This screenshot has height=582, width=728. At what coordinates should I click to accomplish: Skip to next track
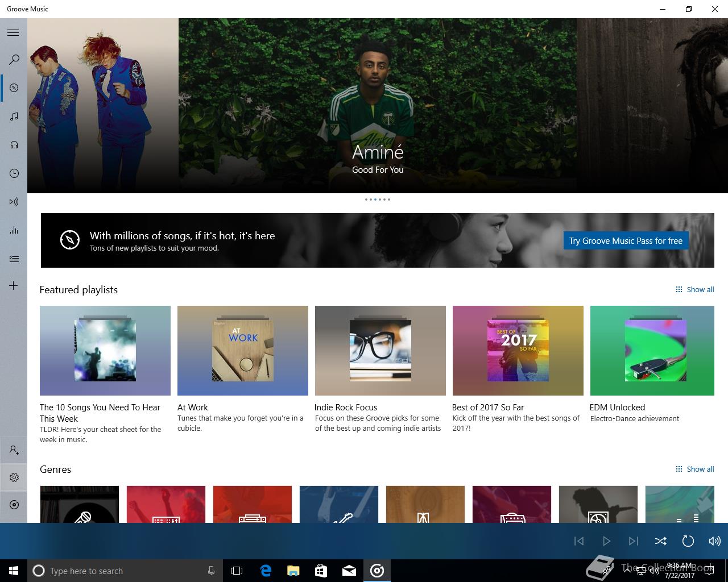point(634,541)
